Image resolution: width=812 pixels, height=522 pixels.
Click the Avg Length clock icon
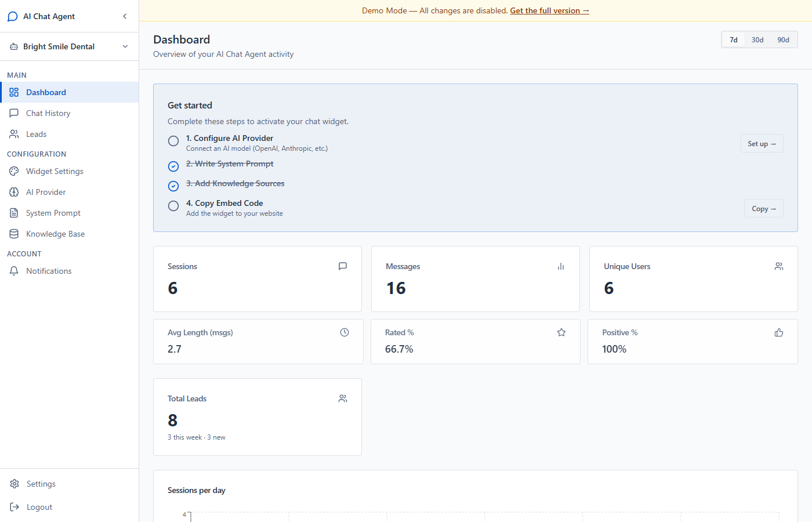pyautogui.click(x=345, y=332)
